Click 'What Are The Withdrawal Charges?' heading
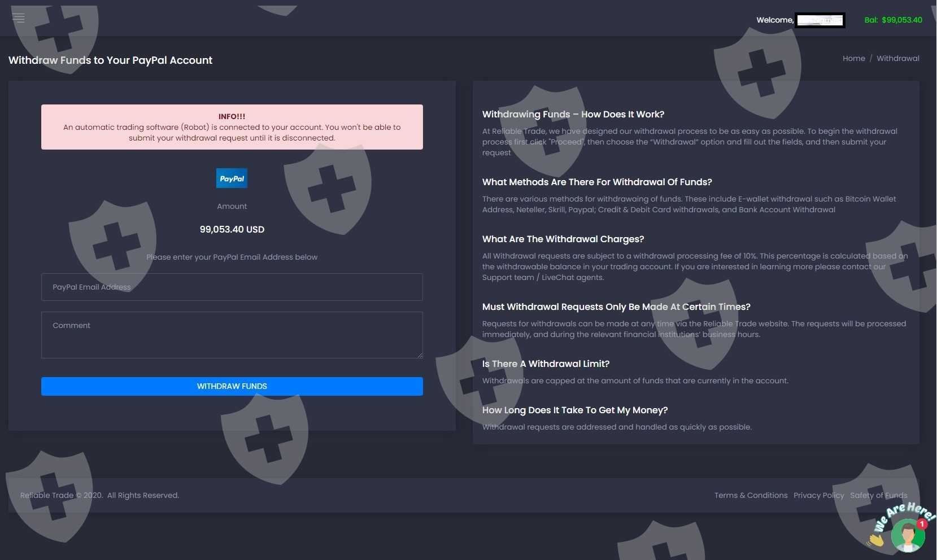The height and width of the screenshot is (560, 937). [x=563, y=239]
